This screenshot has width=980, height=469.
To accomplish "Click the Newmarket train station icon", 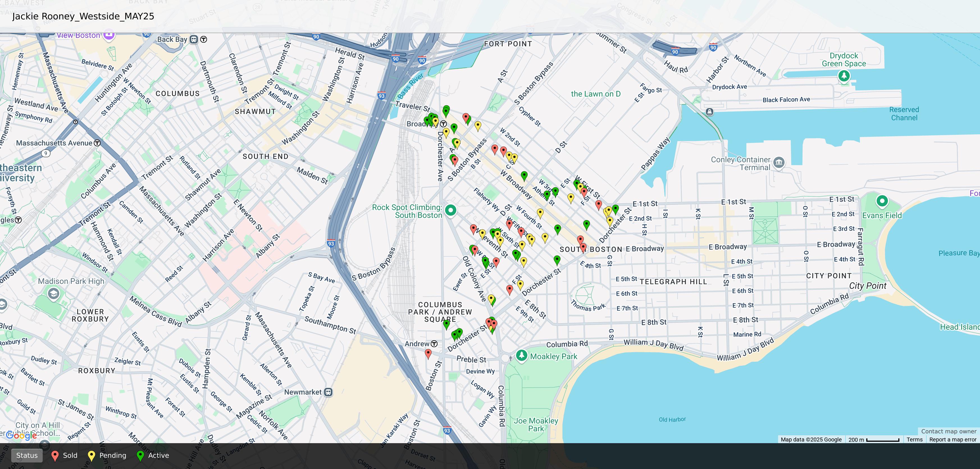I will (x=328, y=392).
